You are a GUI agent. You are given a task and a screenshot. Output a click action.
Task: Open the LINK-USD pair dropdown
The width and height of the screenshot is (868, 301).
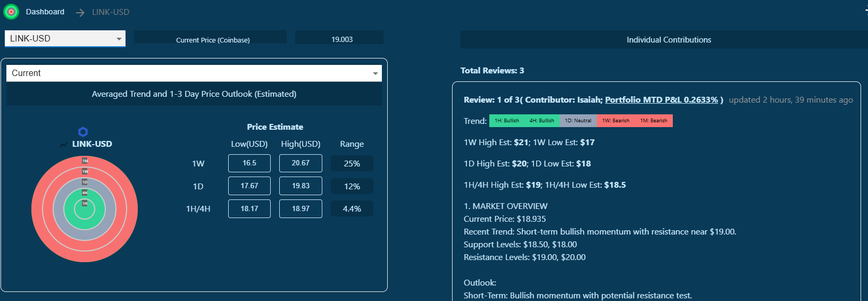point(65,38)
